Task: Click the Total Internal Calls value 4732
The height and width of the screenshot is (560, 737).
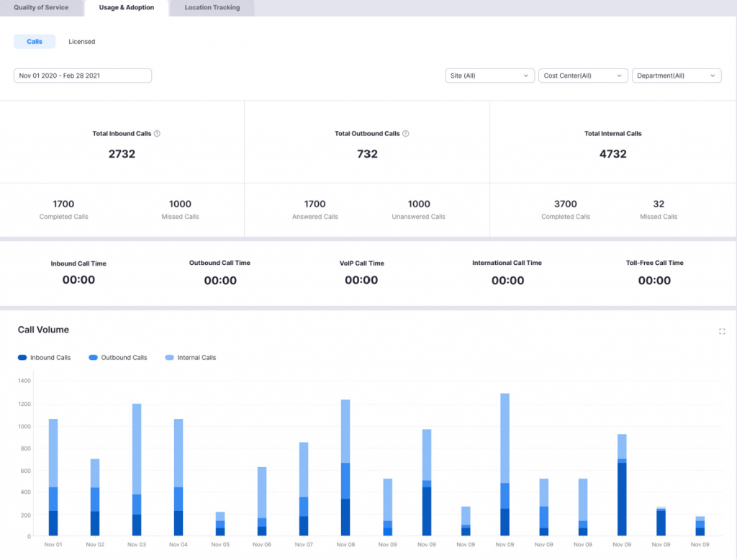Action: tap(612, 153)
